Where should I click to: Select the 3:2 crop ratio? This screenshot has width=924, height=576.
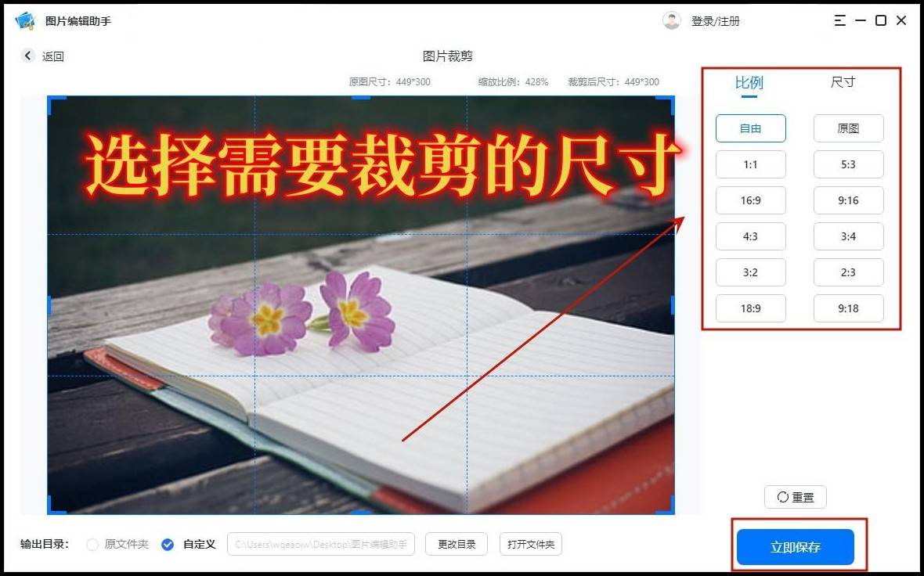pos(750,272)
